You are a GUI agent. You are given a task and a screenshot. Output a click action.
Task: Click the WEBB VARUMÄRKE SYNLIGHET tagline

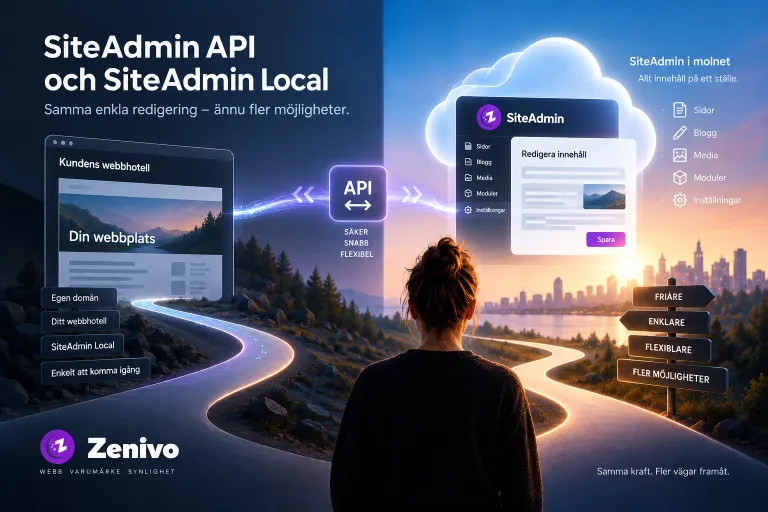[107, 471]
